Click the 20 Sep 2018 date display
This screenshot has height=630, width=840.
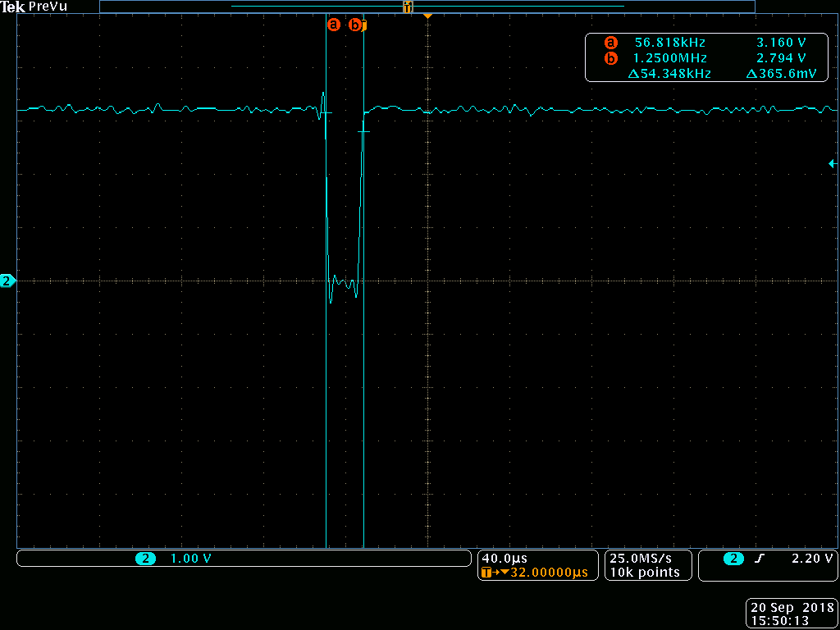(x=790, y=608)
